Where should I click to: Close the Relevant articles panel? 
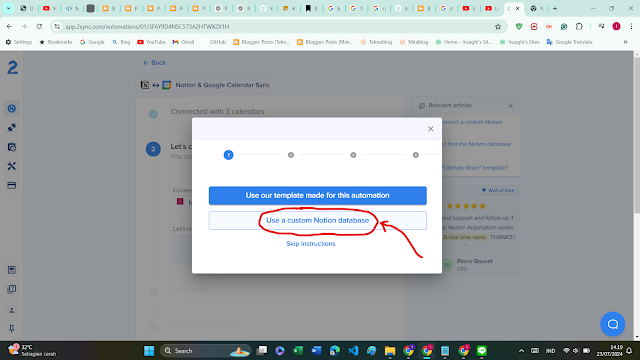tap(510, 106)
